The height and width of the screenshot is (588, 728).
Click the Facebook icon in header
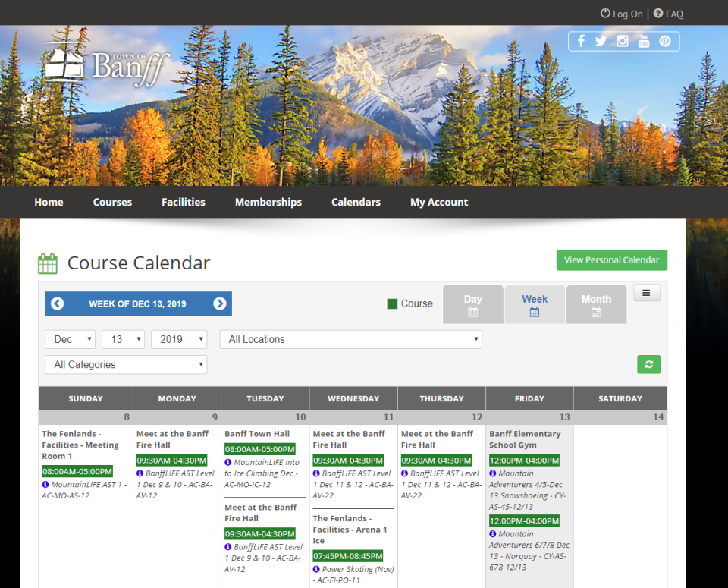click(x=582, y=41)
